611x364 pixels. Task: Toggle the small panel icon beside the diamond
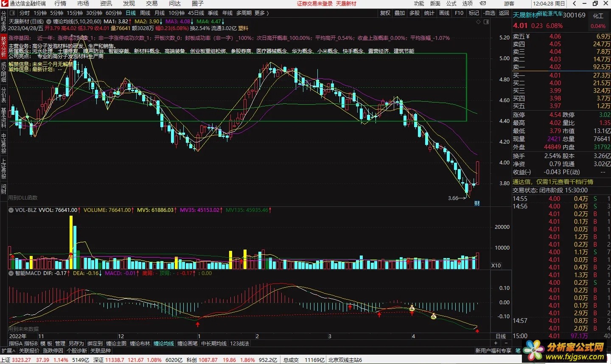486,22
